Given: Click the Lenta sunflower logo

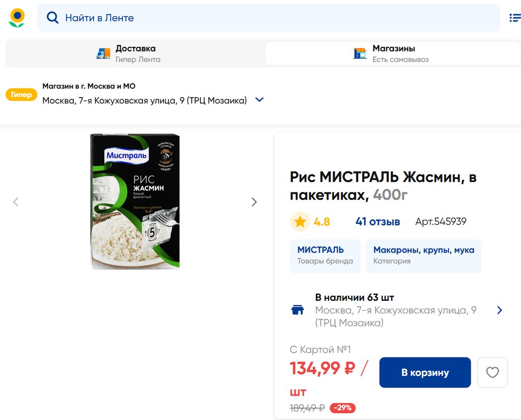Looking at the screenshot, I should [x=17, y=18].
